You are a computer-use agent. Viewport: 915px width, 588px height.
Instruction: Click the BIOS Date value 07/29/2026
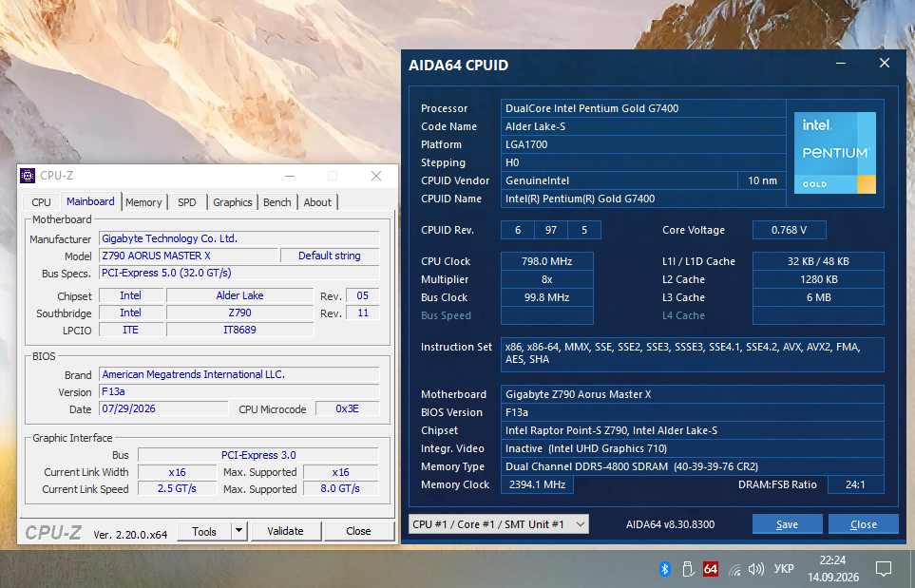[163, 408]
